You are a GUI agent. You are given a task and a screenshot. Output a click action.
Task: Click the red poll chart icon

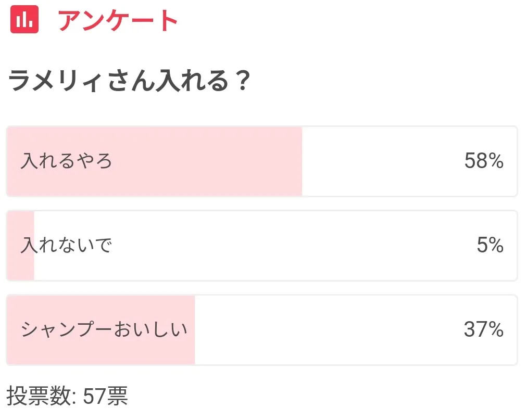24,20
